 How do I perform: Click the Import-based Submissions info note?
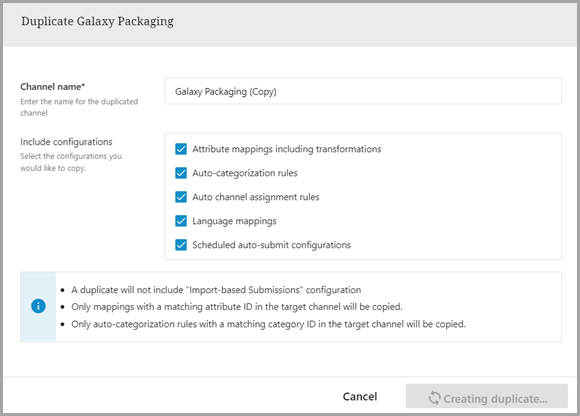point(216,290)
